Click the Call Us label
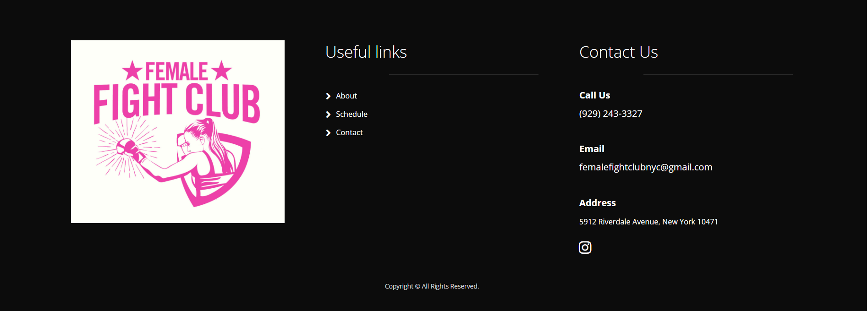 594,95
